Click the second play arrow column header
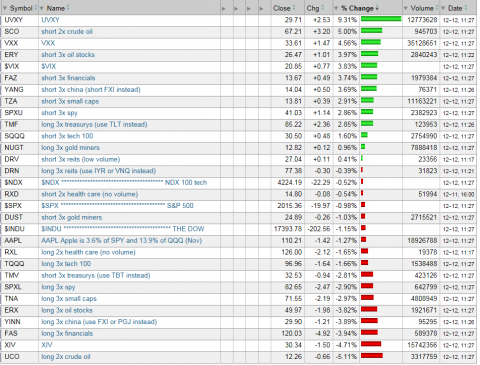This screenshot has width=480, height=365. [236, 9]
